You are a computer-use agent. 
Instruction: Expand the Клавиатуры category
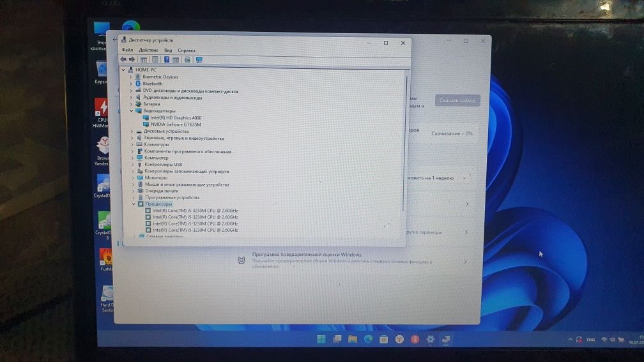(x=132, y=144)
